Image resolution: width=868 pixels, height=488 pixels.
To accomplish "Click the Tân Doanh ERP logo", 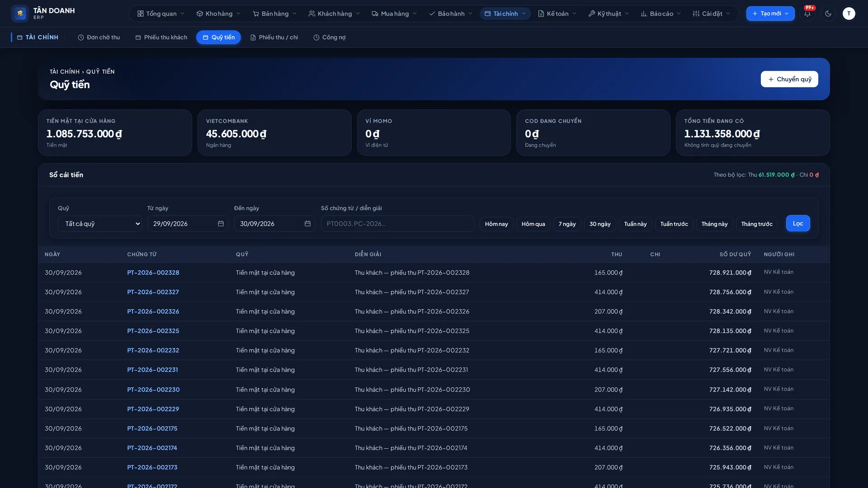I will pos(43,14).
